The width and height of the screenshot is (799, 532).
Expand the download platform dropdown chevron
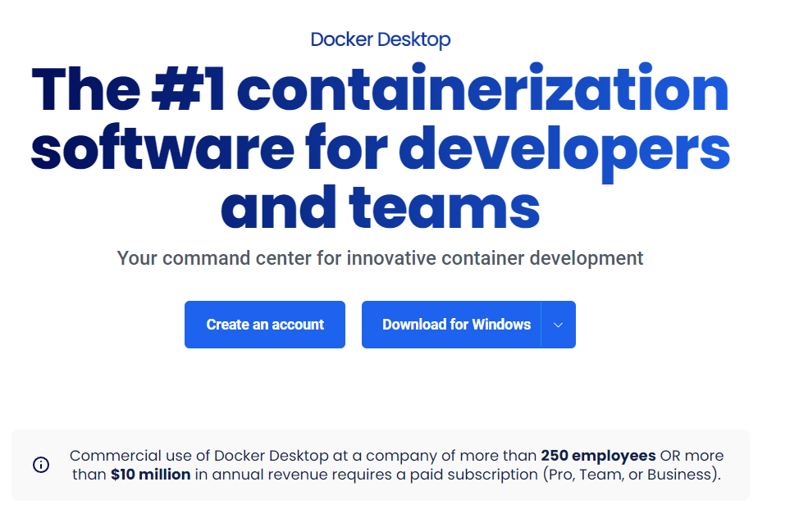(x=559, y=325)
